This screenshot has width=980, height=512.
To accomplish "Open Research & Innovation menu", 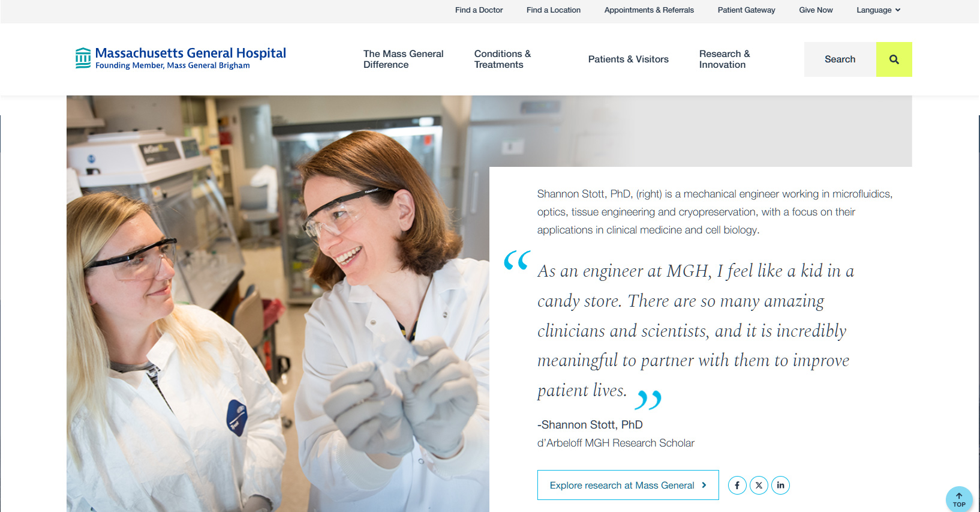I will click(725, 59).
